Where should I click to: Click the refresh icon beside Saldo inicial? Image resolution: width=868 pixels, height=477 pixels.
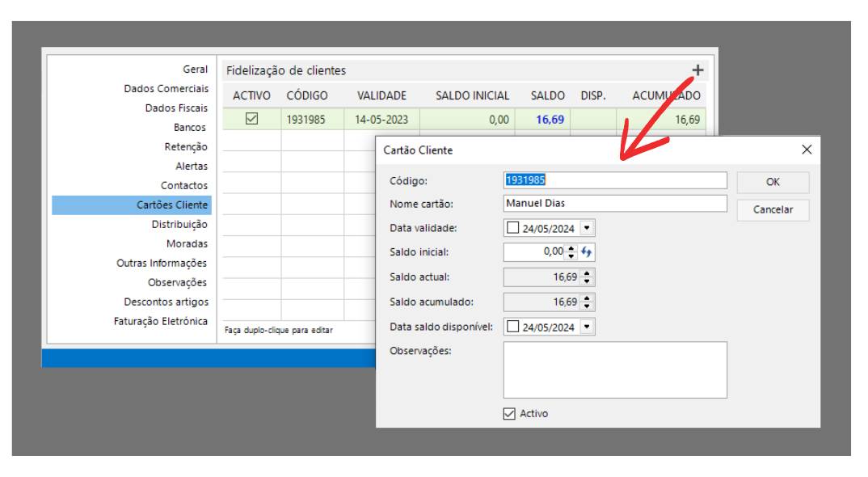(587, 252)
